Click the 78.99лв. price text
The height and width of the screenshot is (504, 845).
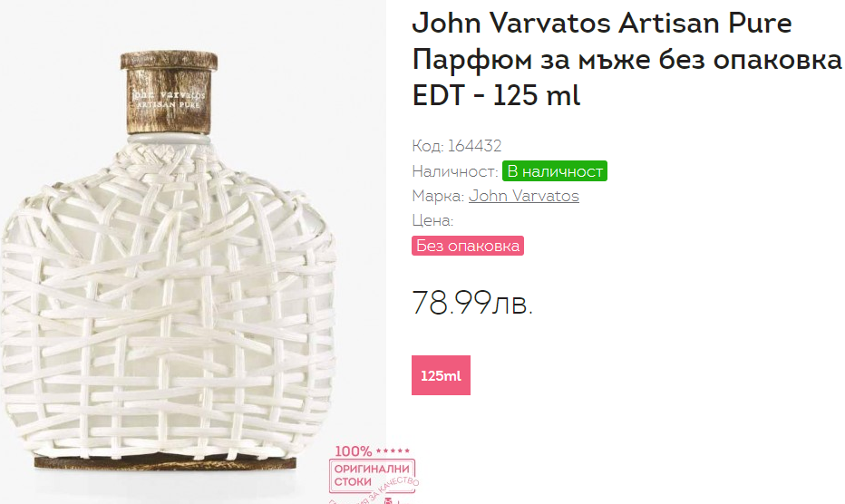coord(472,303)
